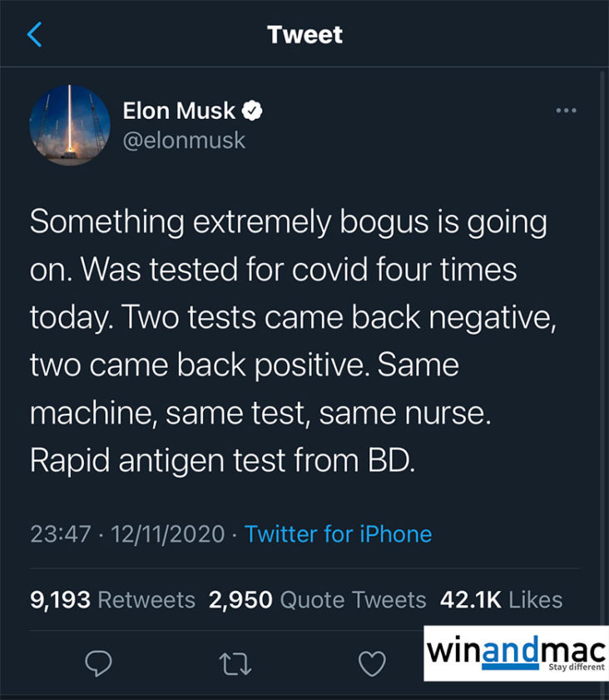Viewport: 609px width, 700px height.
Task: View the 9,193 Retweets list
Action: (x=112, y=599)
